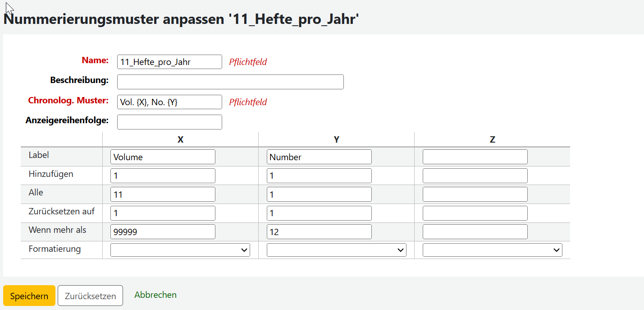Click the Y Zurücksetzen auf input field
This screenshot has height=310, width=644.
pos(319,213)
